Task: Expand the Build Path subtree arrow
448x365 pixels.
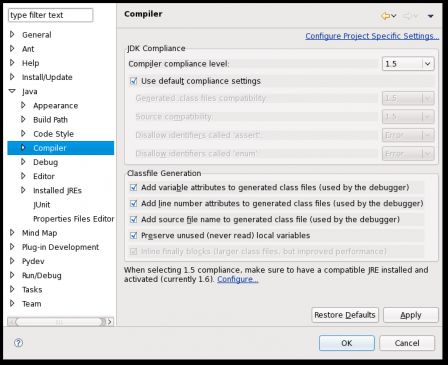Action: (23, 119)
